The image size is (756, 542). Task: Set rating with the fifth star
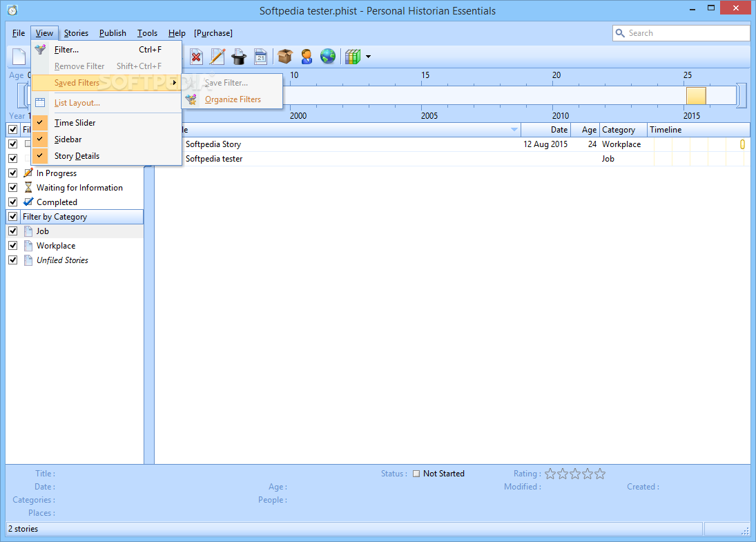coord(600,474)
